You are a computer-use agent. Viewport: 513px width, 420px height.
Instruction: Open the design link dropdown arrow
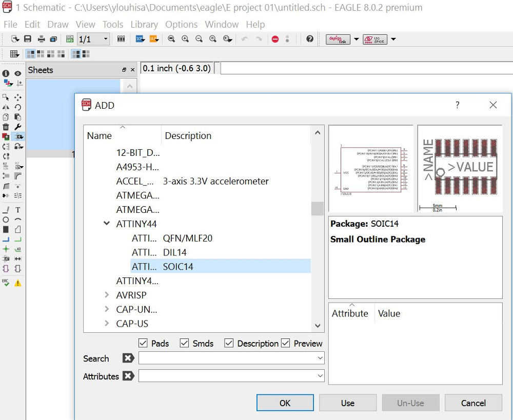pos(357,39)
